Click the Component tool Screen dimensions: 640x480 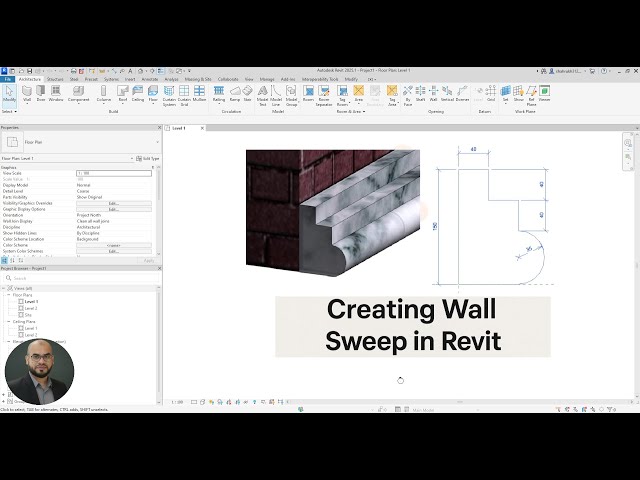[x=78, y=94]
